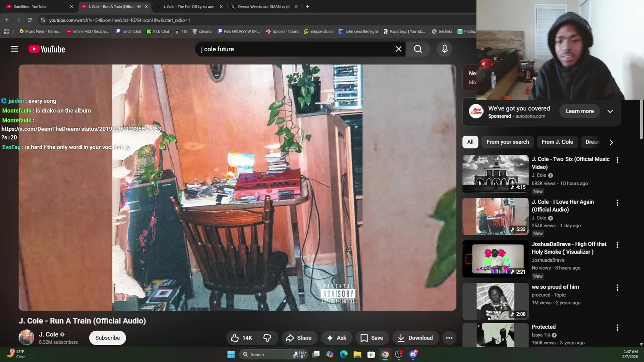Open the YouTube guide hamburger menu
This screenshot has width=644, height=362.
[x=14, y=49]
